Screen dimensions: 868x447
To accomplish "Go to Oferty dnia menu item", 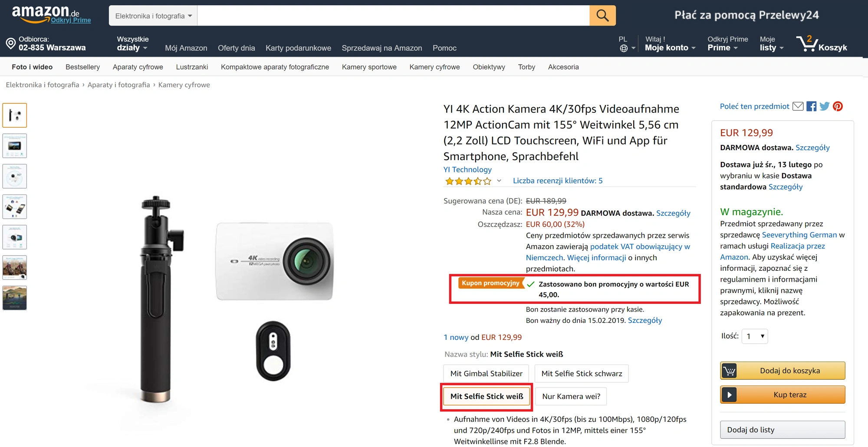I will point(236,48).
